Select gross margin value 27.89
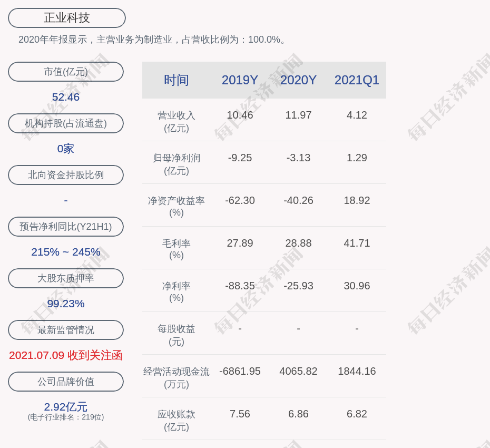 click(x=240, y=243)
